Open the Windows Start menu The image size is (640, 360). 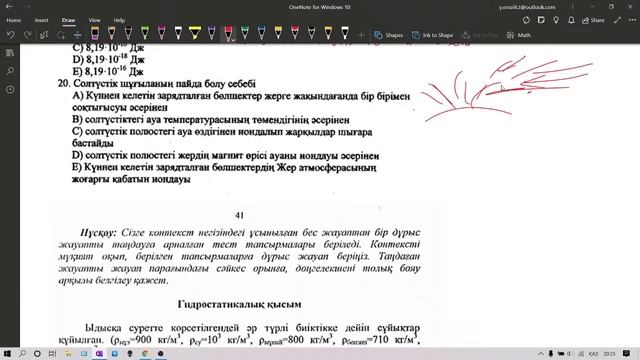(7, 353)
